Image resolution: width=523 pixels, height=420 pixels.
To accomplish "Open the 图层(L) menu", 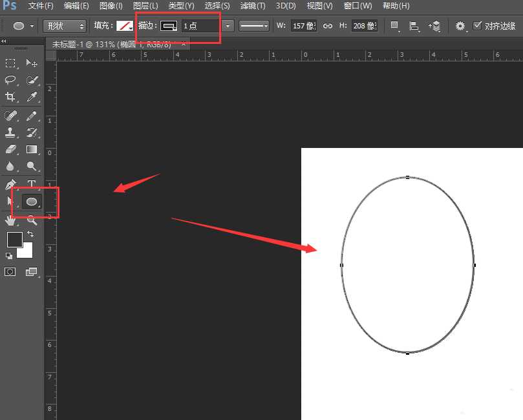I will 145,6.
